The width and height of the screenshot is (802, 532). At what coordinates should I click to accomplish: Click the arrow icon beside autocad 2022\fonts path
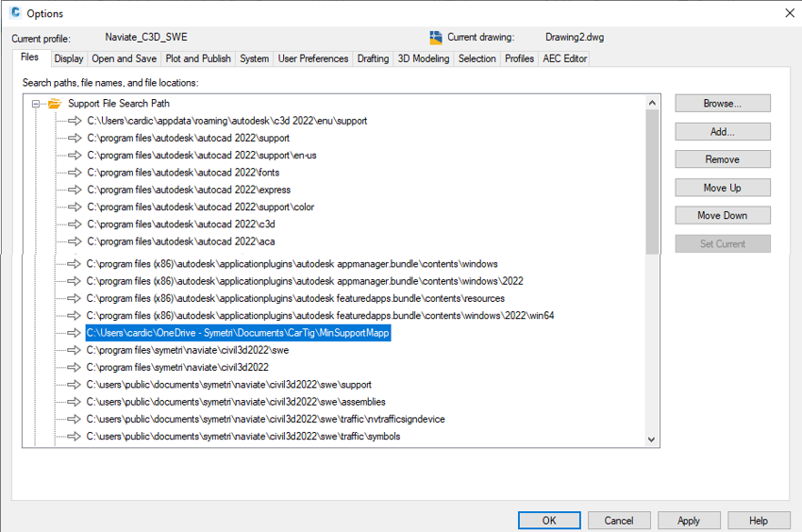click(x=75, y=173)
